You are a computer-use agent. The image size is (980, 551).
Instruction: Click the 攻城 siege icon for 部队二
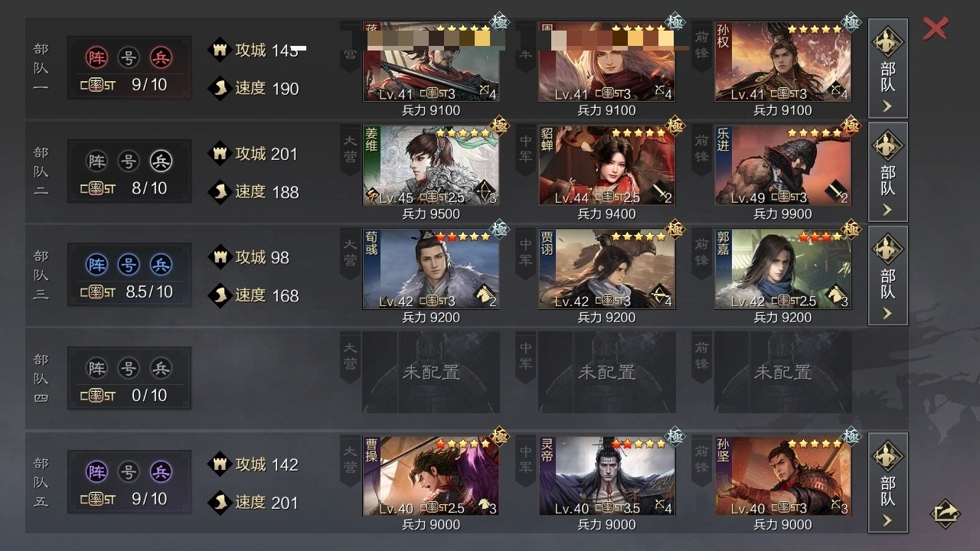point(220,154)
